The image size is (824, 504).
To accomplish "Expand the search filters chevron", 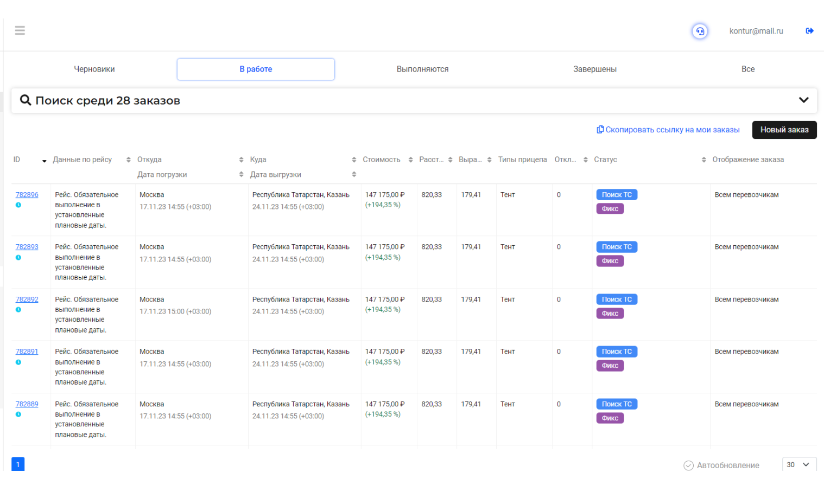I will [x=804, y=100].
